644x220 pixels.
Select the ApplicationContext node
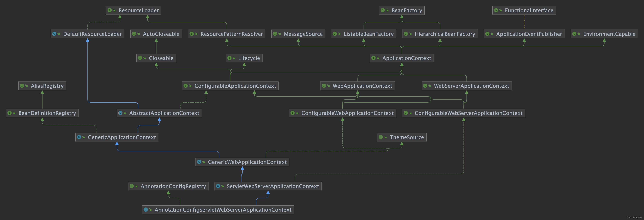[407, 58]
